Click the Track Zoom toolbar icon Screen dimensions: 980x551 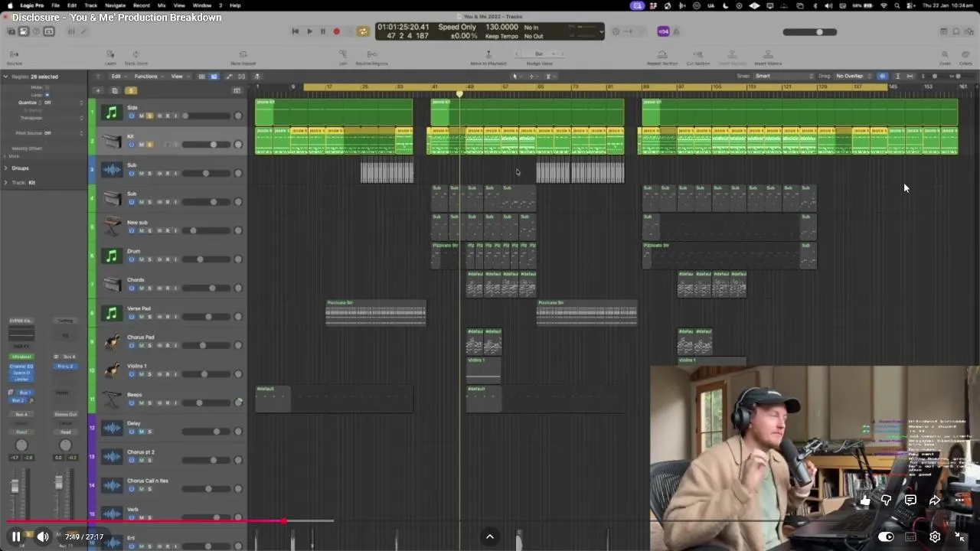point(136,57)
